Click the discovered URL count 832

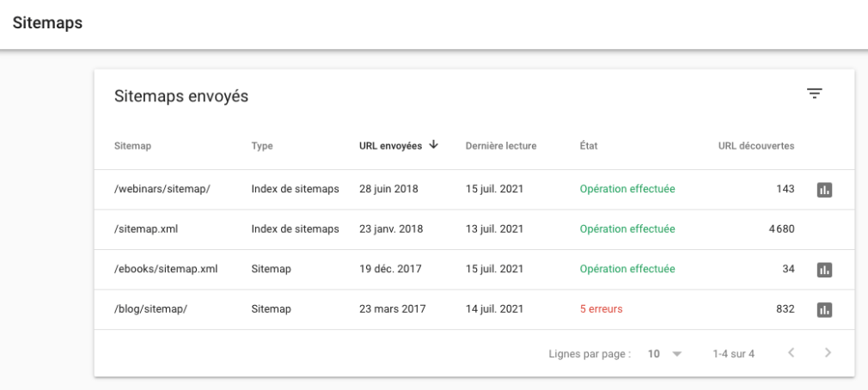[x=785, y=309]
